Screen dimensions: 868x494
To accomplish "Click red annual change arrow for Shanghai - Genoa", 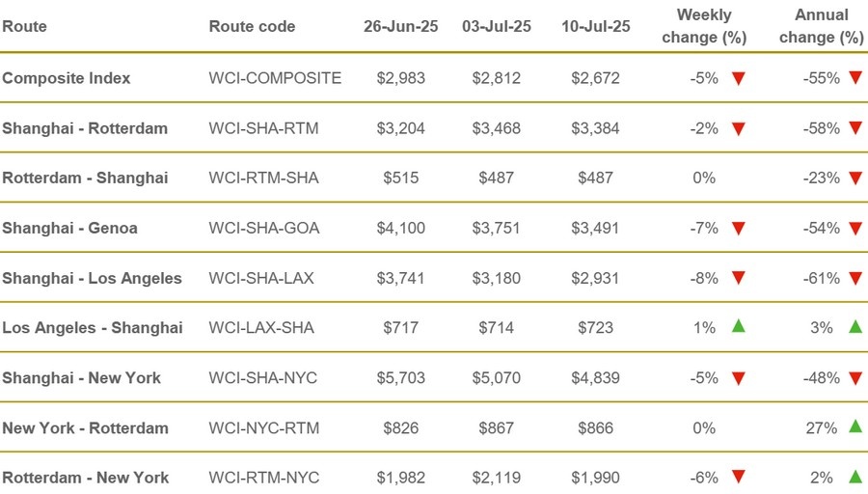I will click(855, 228).
